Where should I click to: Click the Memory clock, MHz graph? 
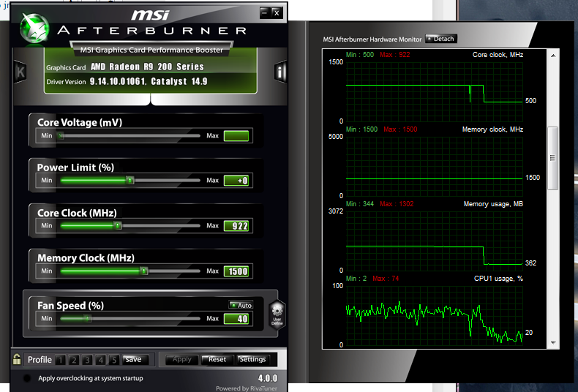pos(435,167)
